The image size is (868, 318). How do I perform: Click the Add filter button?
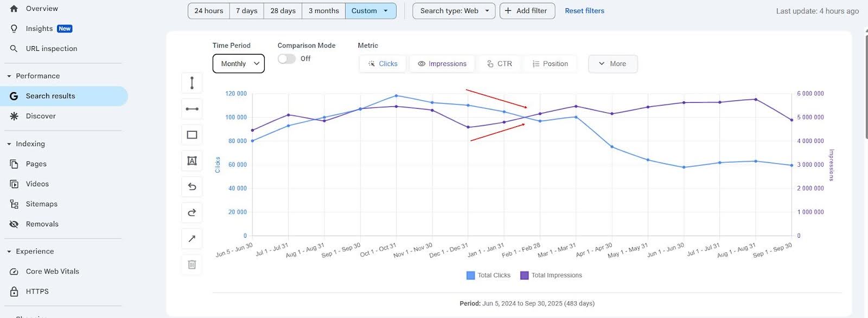point(526,11)
